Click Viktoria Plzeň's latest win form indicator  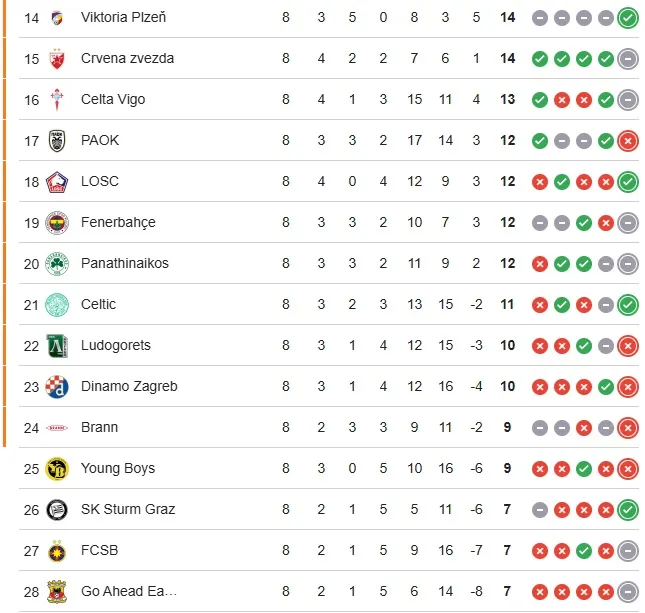628,17
